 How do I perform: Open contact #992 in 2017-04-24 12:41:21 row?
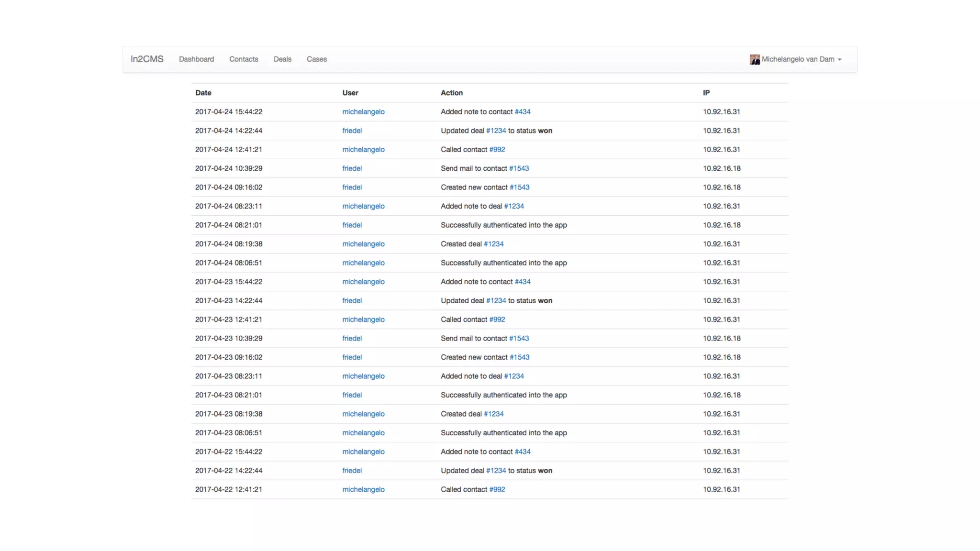[497, 150]
